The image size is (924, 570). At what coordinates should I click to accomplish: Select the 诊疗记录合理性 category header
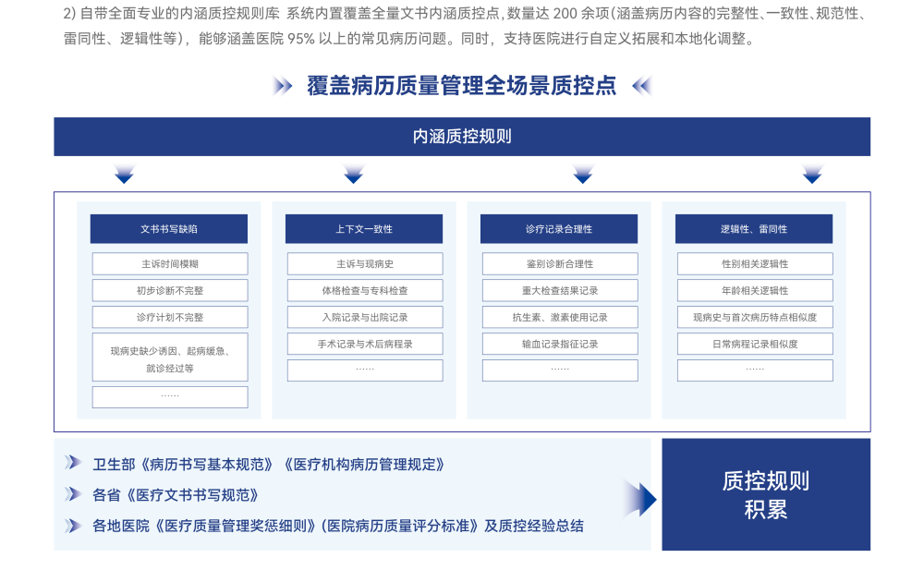tap(559, 228)
